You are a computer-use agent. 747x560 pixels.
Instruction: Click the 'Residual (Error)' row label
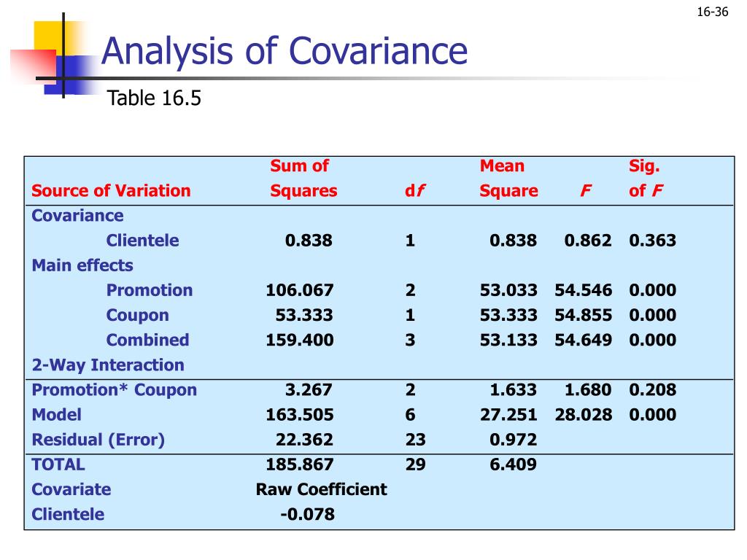point(98,440)
